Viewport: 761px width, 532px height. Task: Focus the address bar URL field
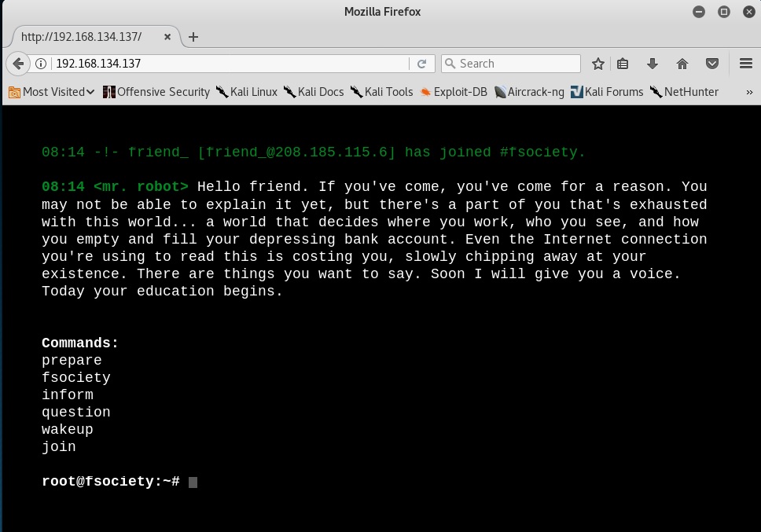228,64
